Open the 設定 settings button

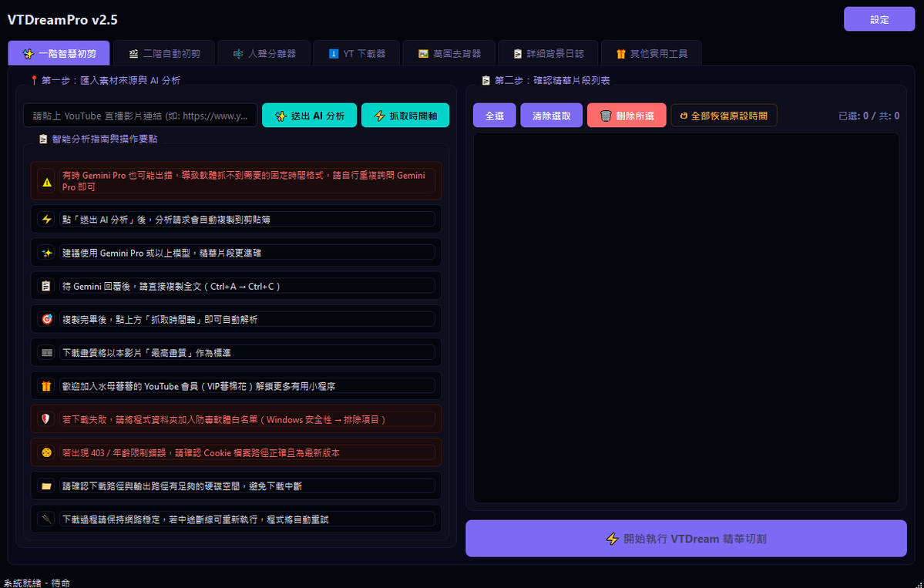[x=879, y=19]
